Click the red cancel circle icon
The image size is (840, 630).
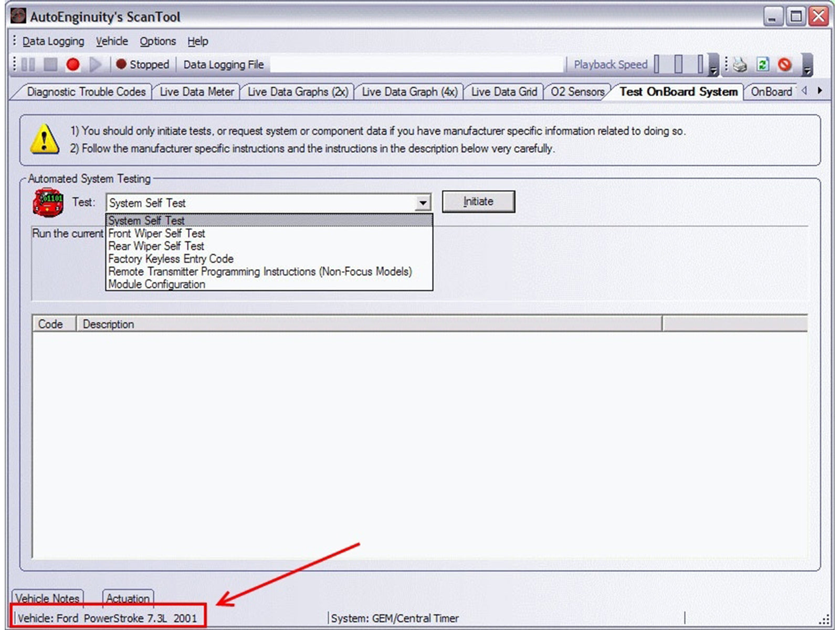785,65
